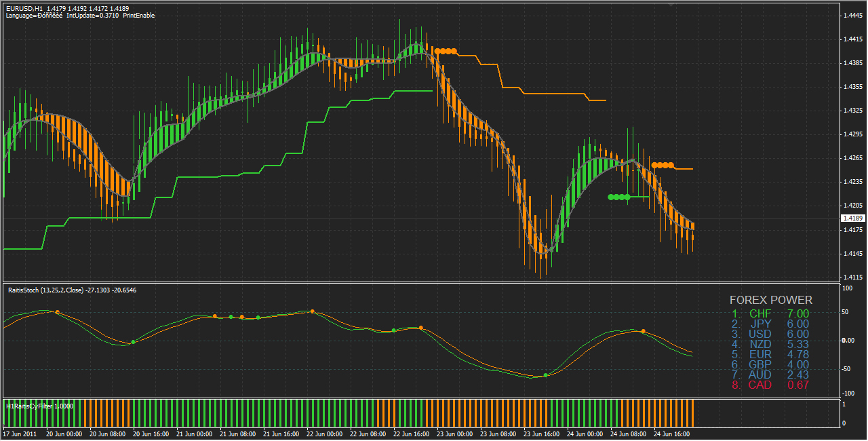Click the 22 Jun 00:00 time axis label
This screenshot has width=868, height=441.
(325, 434)
